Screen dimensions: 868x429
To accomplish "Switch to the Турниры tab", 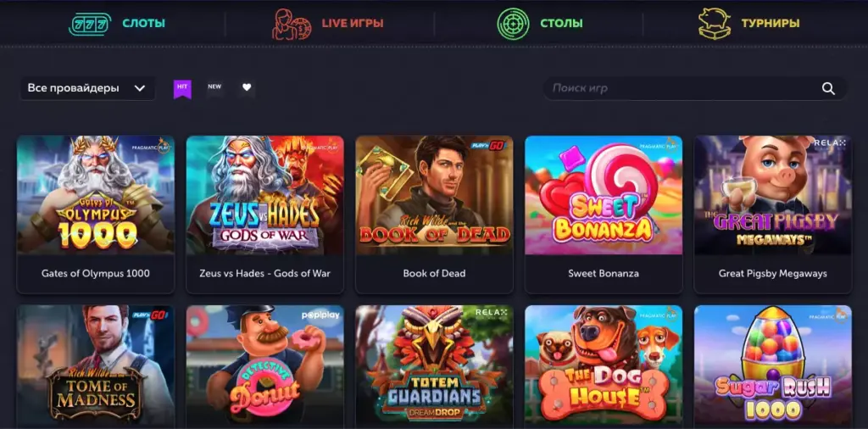I will pos(770,23).
